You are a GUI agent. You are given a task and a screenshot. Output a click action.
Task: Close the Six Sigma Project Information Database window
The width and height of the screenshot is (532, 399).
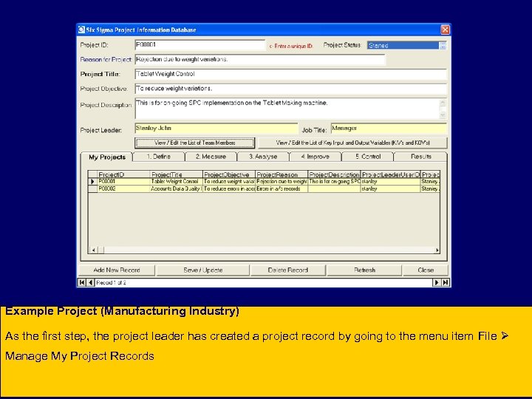point(445,30)
